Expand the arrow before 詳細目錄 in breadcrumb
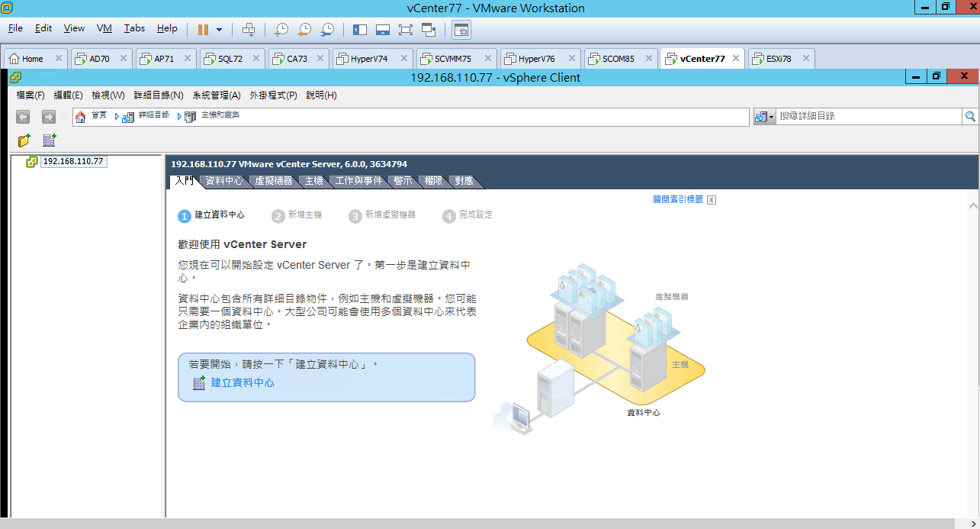This screenshot has width=980, height=529. [117, 117]
